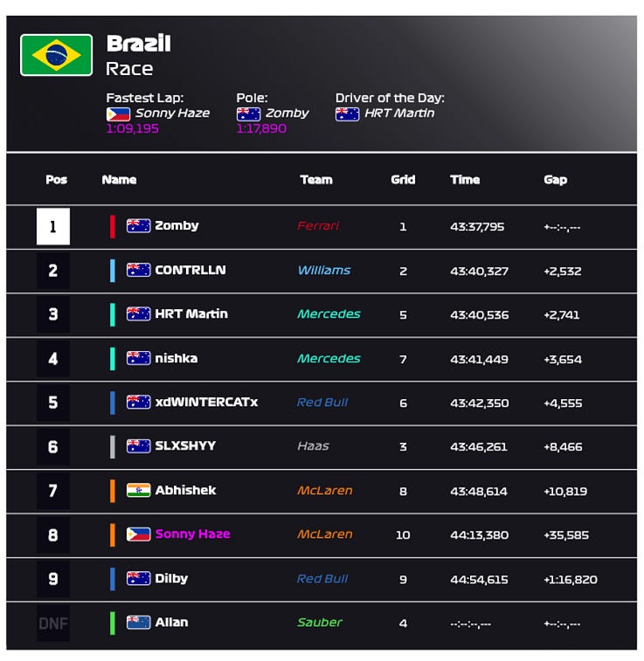
Task: Click the DNF position badge
Action: point(53,623)
